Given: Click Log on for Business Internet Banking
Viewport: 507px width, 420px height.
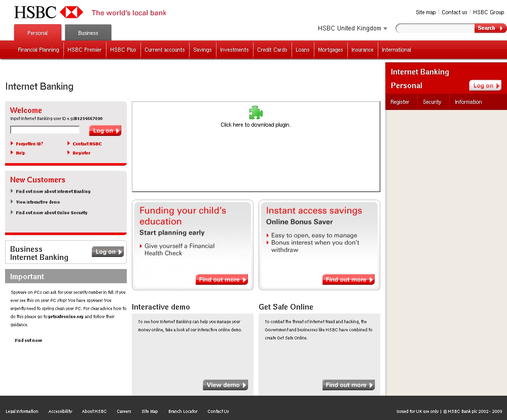Looking at the screenshot, I should 107,252.
